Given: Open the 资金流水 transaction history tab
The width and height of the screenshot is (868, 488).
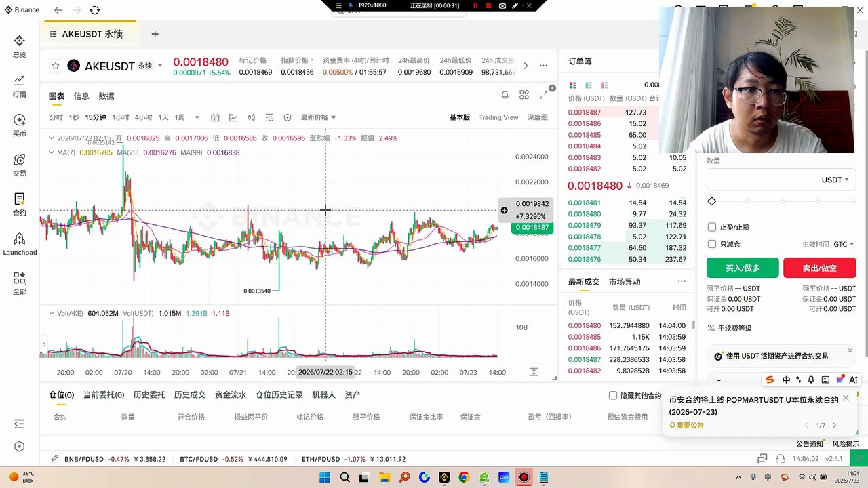Looking at the screenshot, I should coord(231,394).
